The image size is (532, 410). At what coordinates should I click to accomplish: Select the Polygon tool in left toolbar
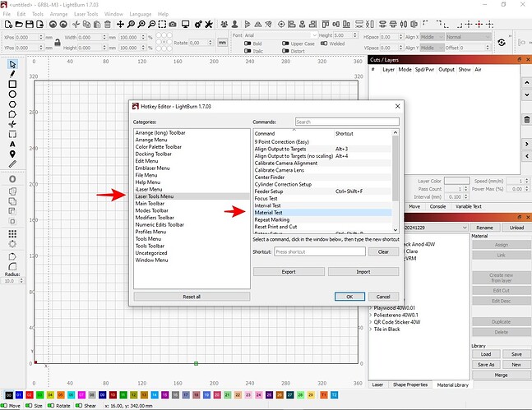(x=12, y=104)
